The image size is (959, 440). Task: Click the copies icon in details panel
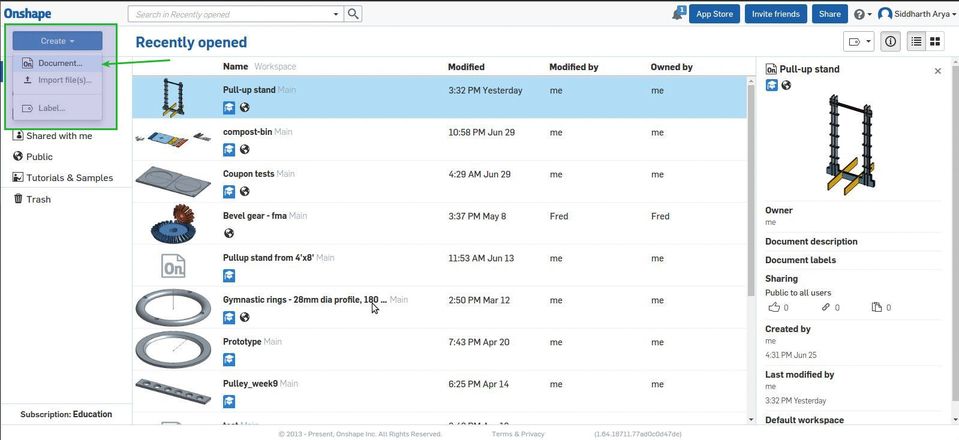pyautogui.click(x=877, y=307)
